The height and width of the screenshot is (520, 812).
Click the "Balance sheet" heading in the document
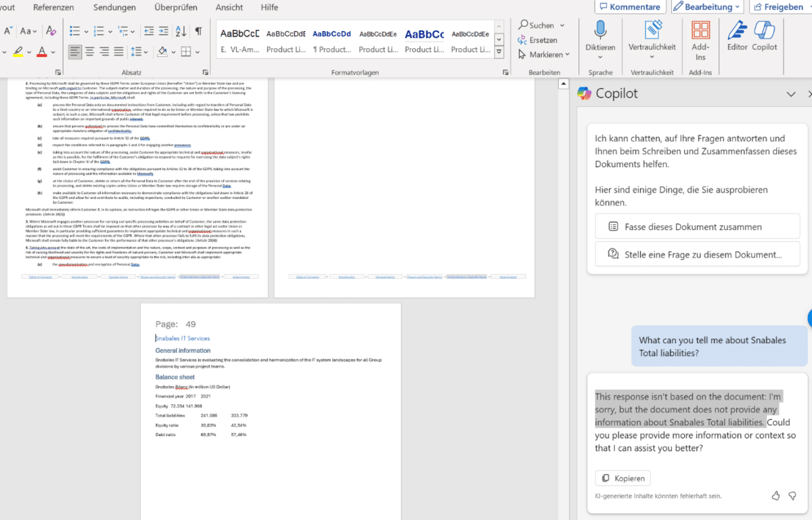point(175,377)
